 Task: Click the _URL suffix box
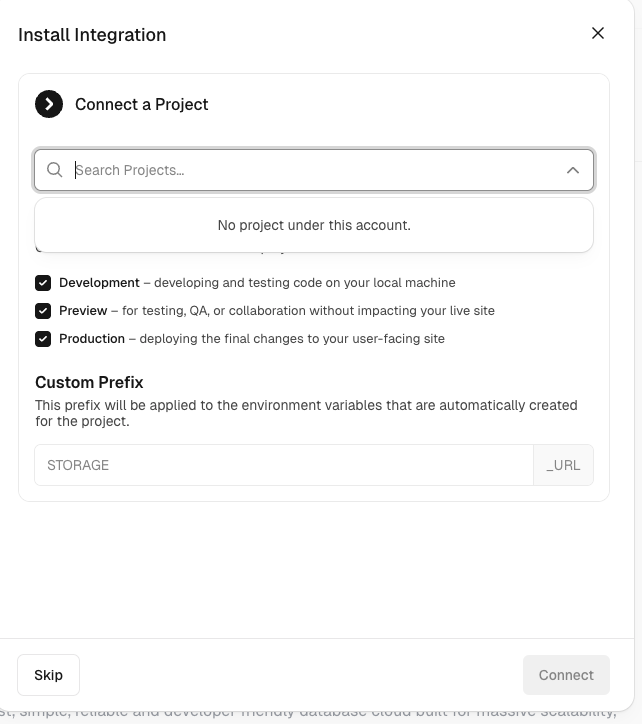[563, 465]
